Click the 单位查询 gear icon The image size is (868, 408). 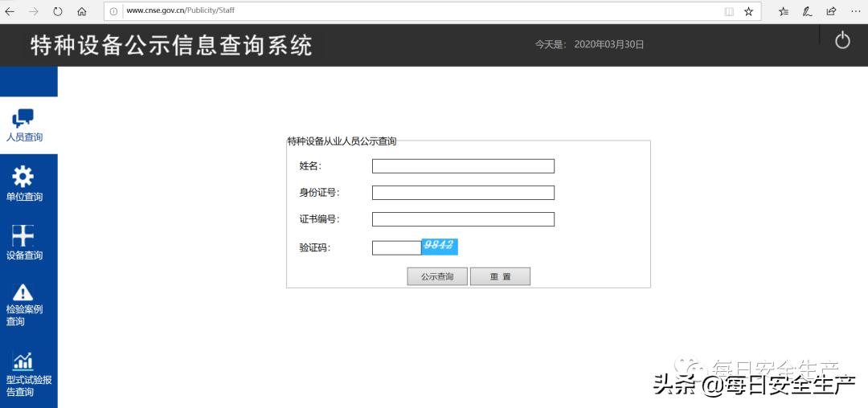coord(23,176)
